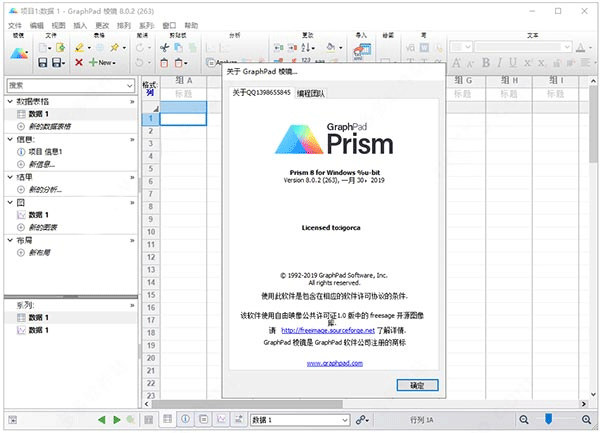Viewport: 600px width, 433px height.
Task: Click the first clipboard paste icon
Action: pos(164,62)
